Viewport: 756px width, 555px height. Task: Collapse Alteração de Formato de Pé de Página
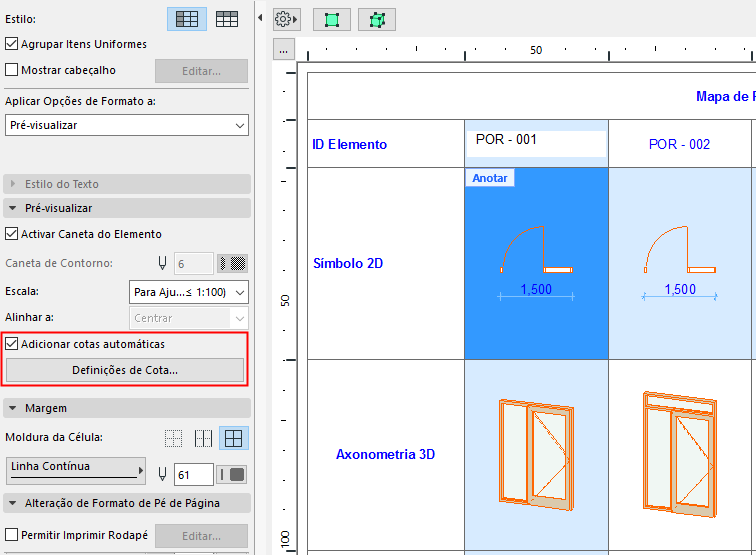click(127, 503)
